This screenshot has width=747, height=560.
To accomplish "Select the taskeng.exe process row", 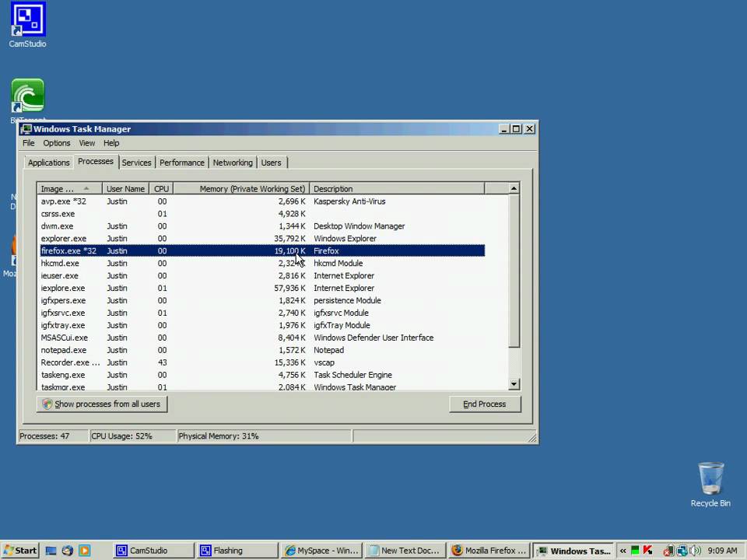I will [261, 375].
